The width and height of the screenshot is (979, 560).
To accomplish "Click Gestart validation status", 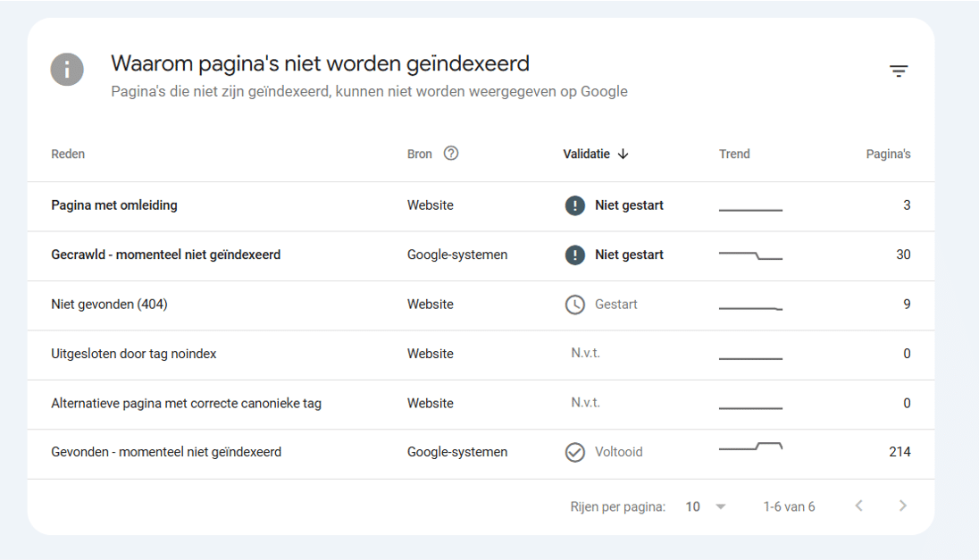I will point(616,304).
